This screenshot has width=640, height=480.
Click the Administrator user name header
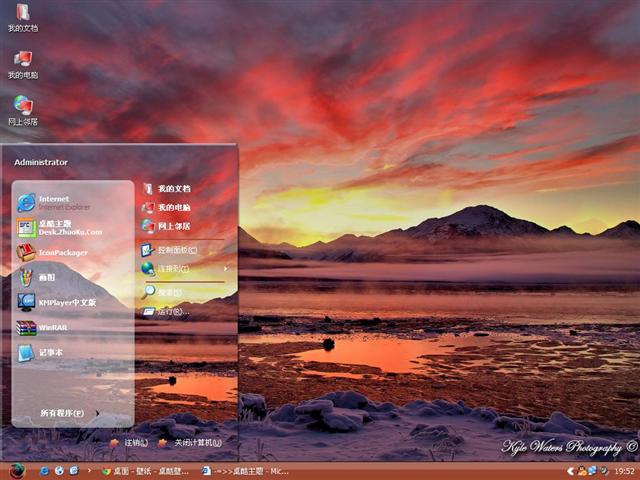click(41, 162)
